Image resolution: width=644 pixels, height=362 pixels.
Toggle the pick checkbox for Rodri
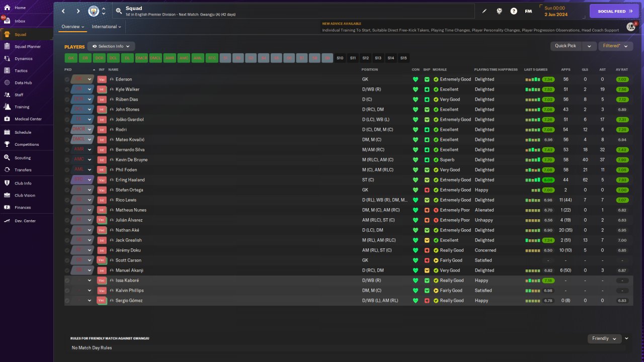point(67,130)
